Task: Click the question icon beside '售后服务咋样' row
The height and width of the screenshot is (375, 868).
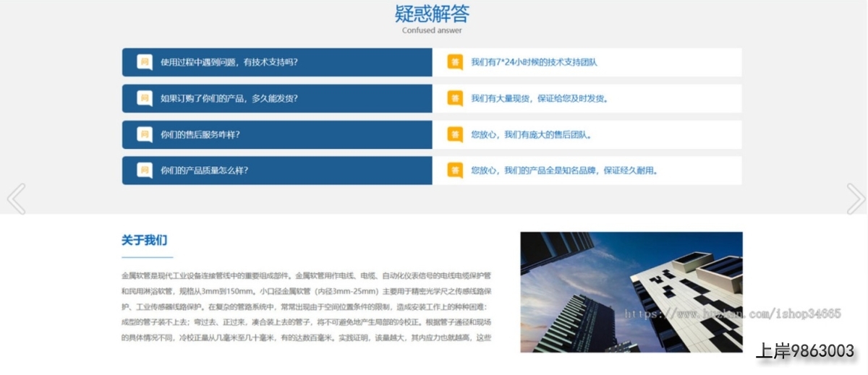Action: pos(145,134)
